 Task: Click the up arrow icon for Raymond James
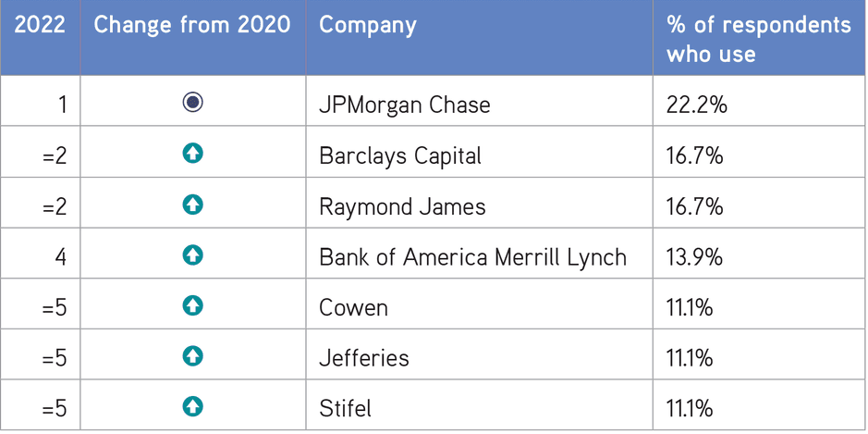coord(192,205)
